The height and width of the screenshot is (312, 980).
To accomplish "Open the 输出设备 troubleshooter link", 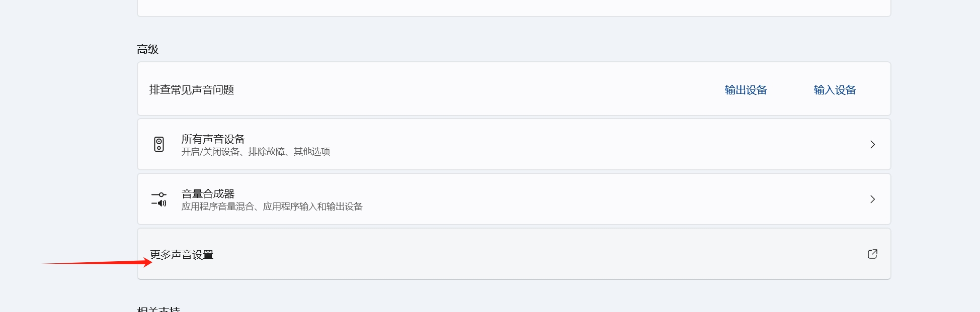I will [746, 90].
